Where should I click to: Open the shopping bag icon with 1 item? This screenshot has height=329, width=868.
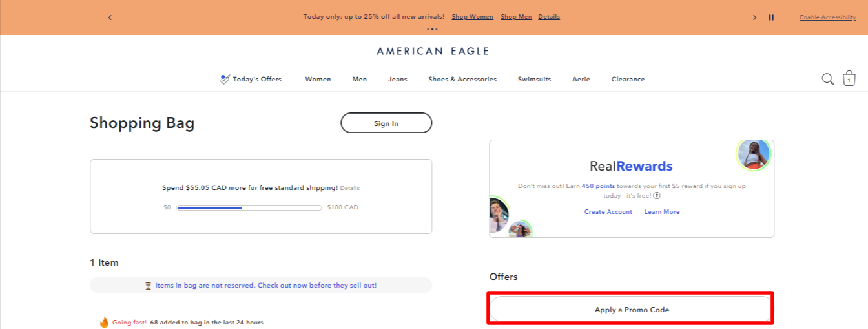(849, 78)
